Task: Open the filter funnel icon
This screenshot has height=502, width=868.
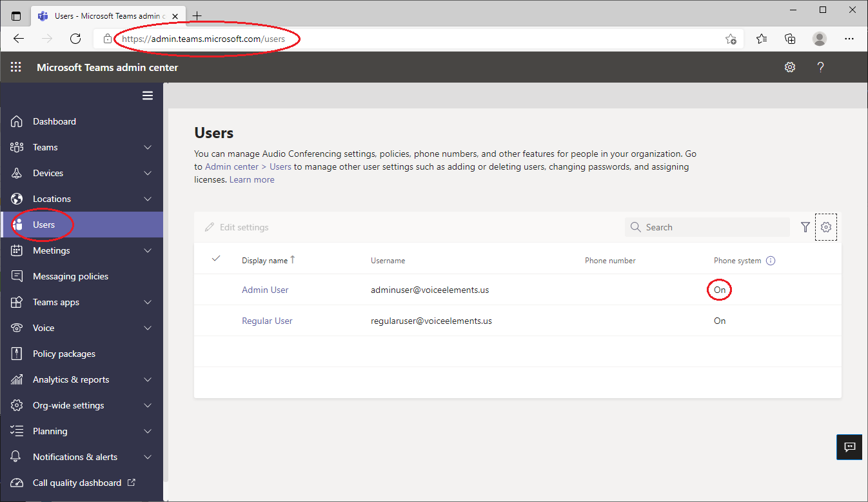Action: (x=805, y=227)
